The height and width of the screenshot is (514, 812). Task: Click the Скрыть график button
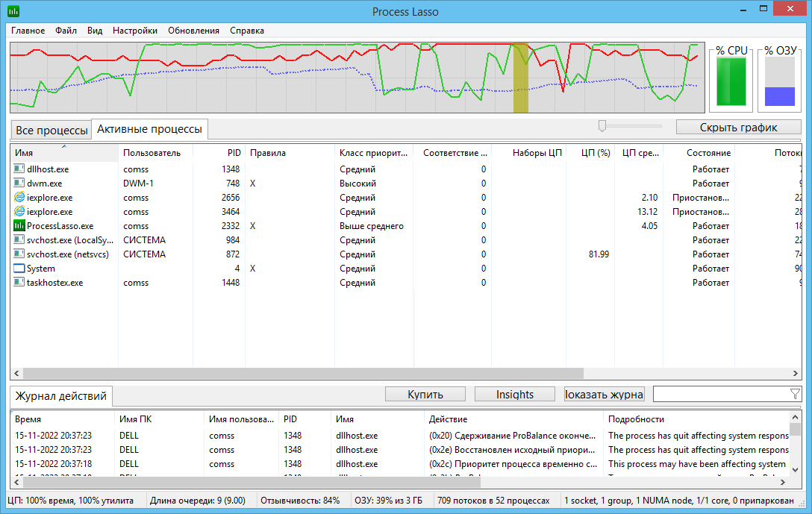(738, 128)
